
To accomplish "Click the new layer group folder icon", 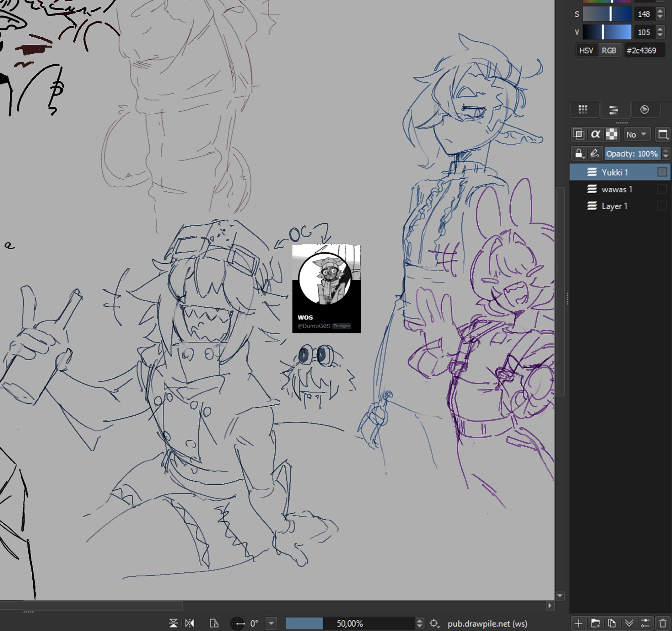I will (x=595, y=623).
